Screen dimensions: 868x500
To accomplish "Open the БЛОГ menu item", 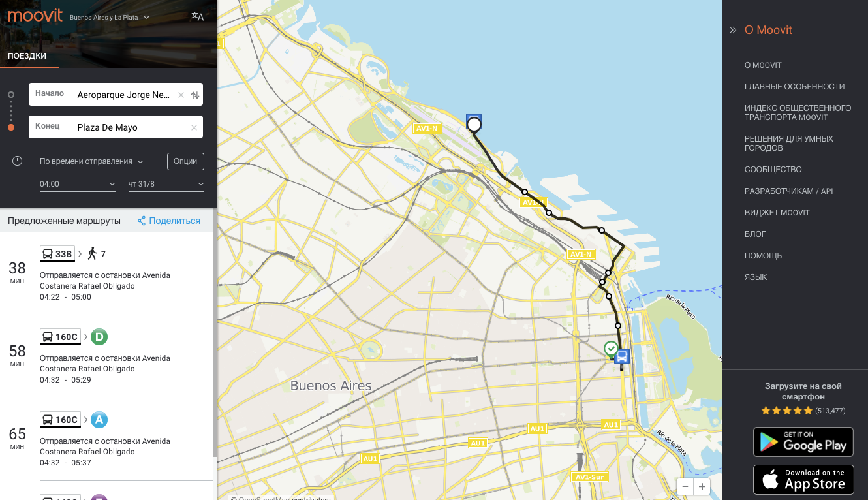I will click(x=755, y=234).
